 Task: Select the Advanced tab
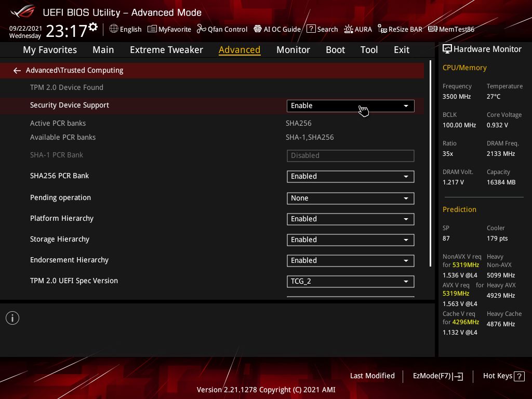(240, 50)
